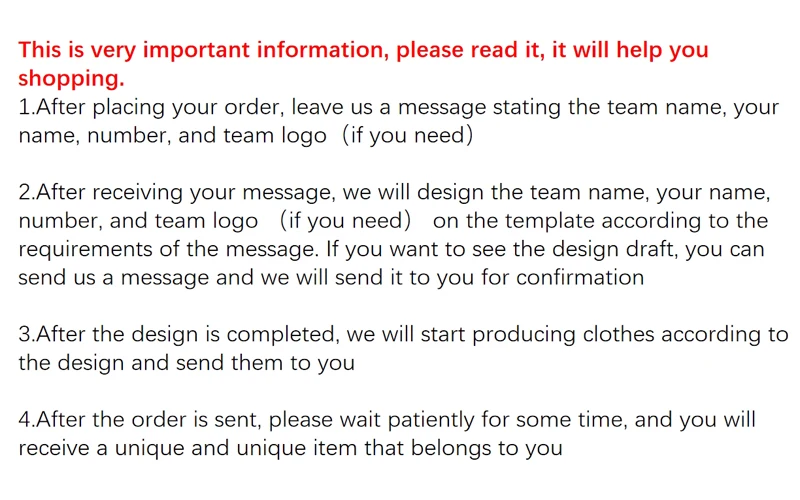This screenshot has height=500, width=800.
Task: Click the first '(if you need)' phrase
Action: coord(407,136)
